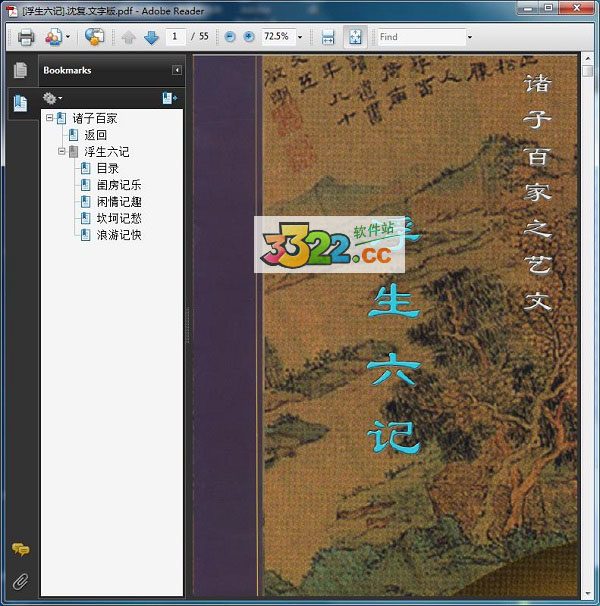
Task: Open the Attachments paperclip icon
Action: [x=20, y=581]
